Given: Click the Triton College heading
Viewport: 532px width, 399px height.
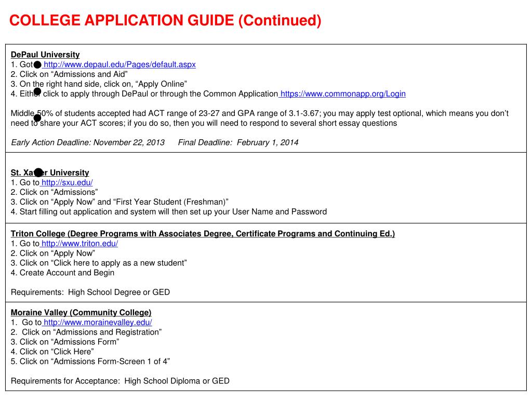Looking at the screenshot, I should (203, 234).
